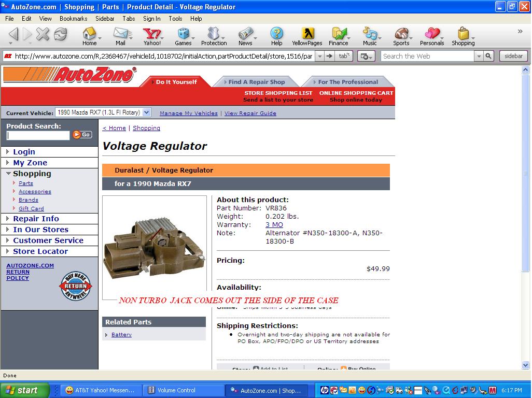Click the Stop loading X icon
Screen dimensions: 532x398
[x=43, y=35]
